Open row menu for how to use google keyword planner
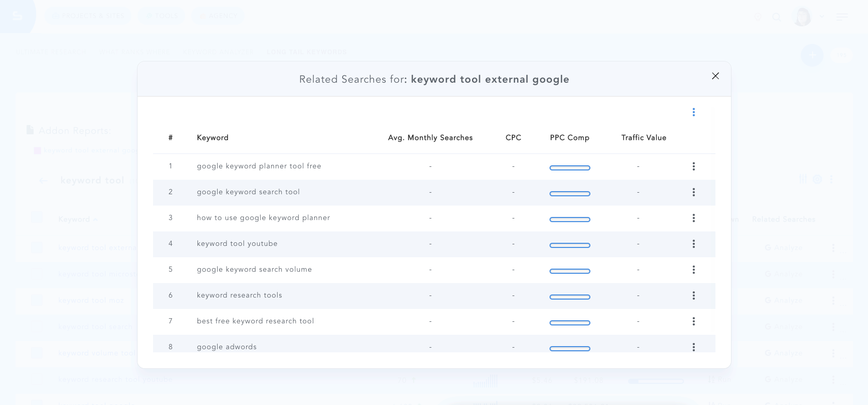This screenshot has height=405, width=868. pyautogui.click(x=694, y=218)
